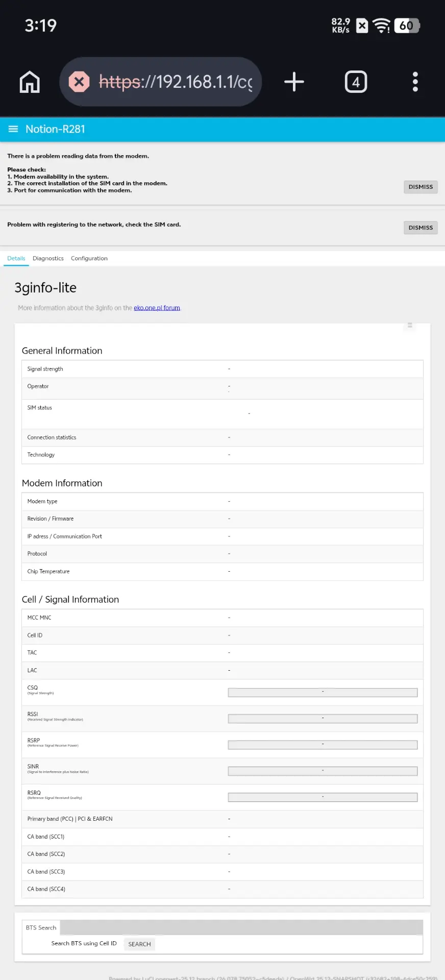Viewport: 445px width, 980px height.
Task: Click the RSSI progress bar
Action: coord(323,719)
